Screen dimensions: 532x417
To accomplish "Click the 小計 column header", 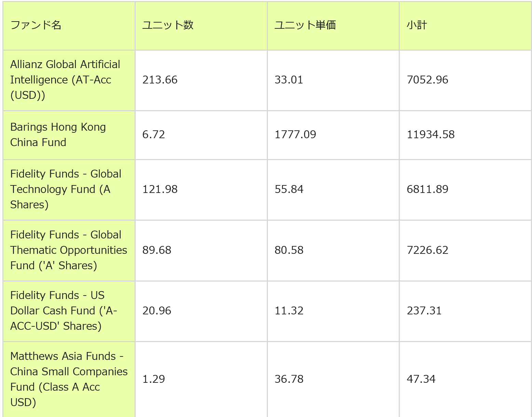I will click(417, 25).
